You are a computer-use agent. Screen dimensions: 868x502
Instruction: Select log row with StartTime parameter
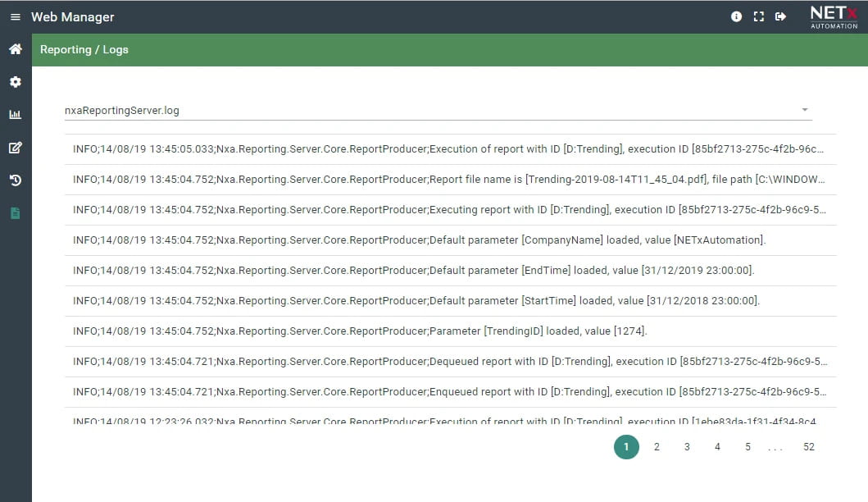pyautogui.click(x=451, y=301)
